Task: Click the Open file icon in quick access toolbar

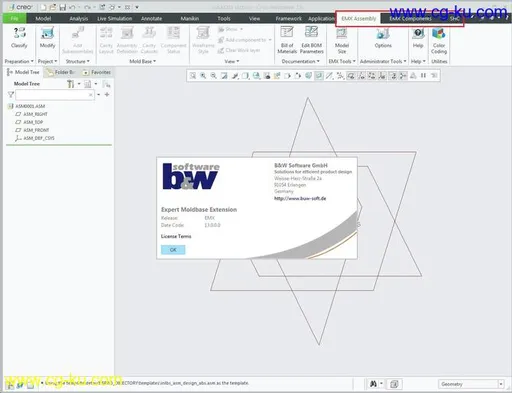Action: tap(53, 7)
